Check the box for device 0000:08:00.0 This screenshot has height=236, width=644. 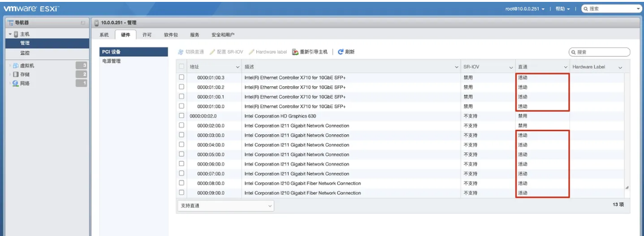pyautogui.click(x=181, y=183)
